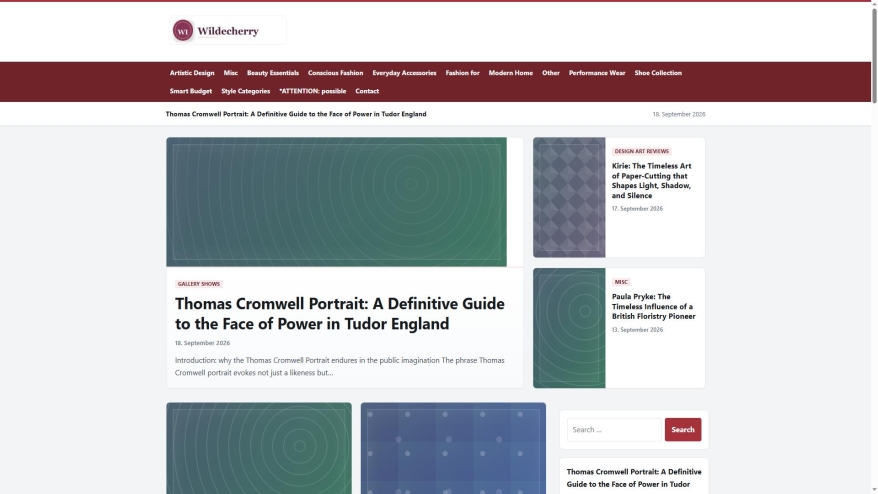Visit the Contact page
Viewport: 878px width, 494px height.
click(x=367, y=91)
